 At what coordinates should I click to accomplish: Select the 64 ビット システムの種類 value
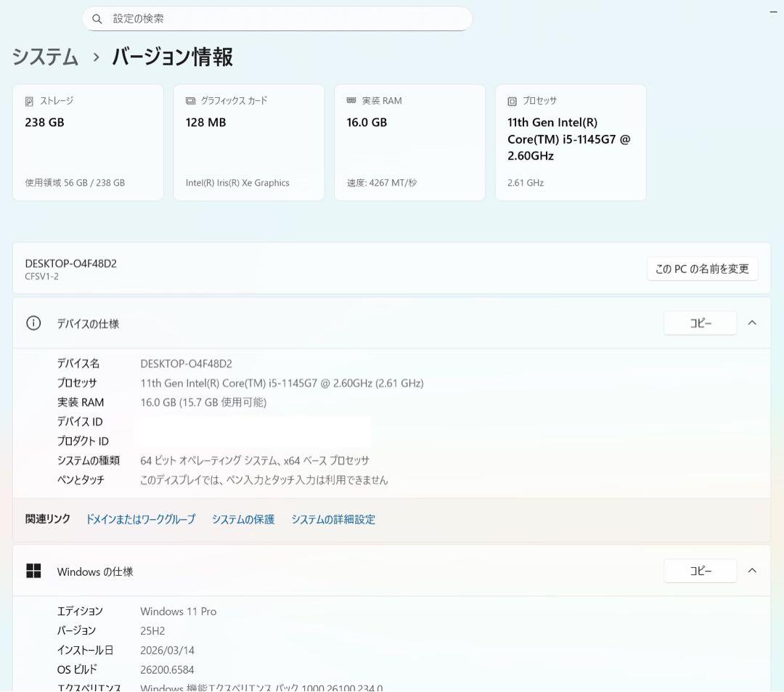tap(255, 460)
